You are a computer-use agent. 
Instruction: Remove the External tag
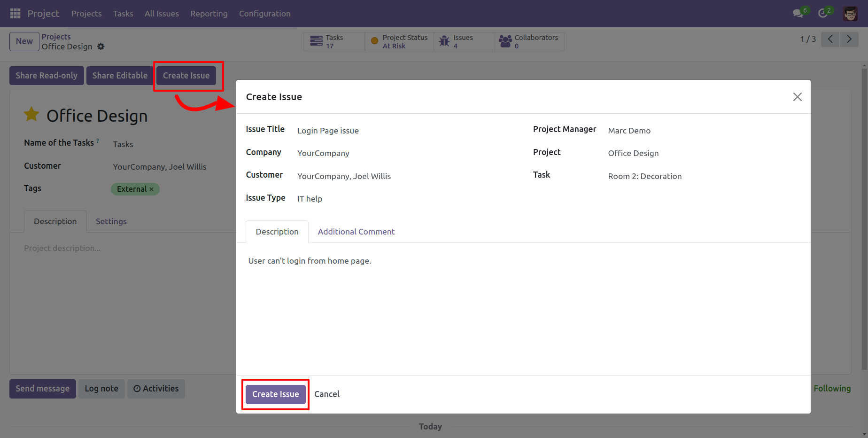click(x=152, y=189)
